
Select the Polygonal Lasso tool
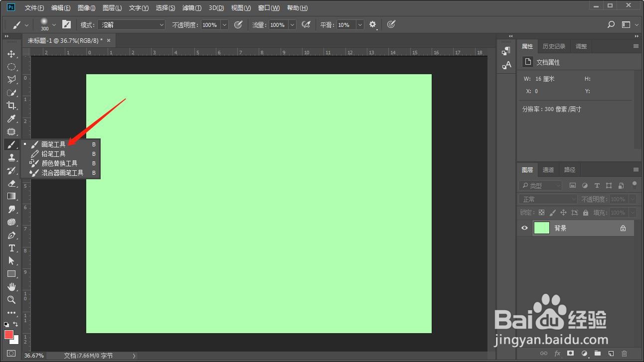pos(11,80)
